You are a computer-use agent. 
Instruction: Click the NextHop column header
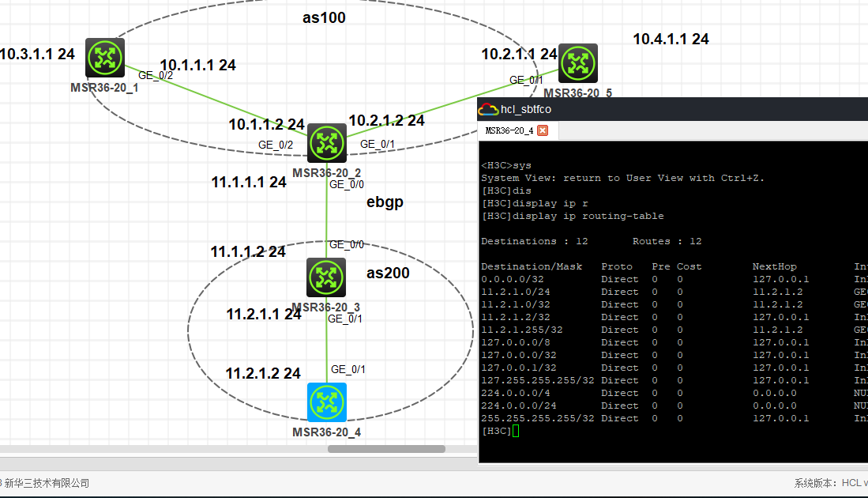(775, 267)
